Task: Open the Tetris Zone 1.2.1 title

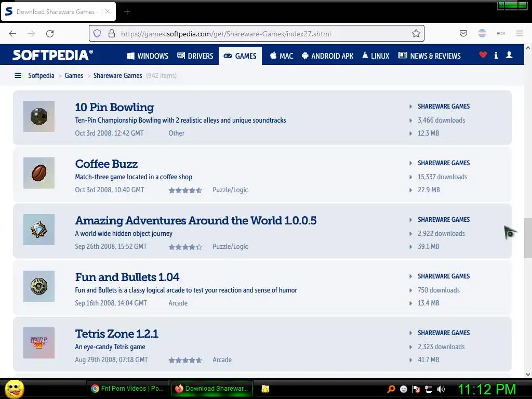Action: click(x=117, y=334)
